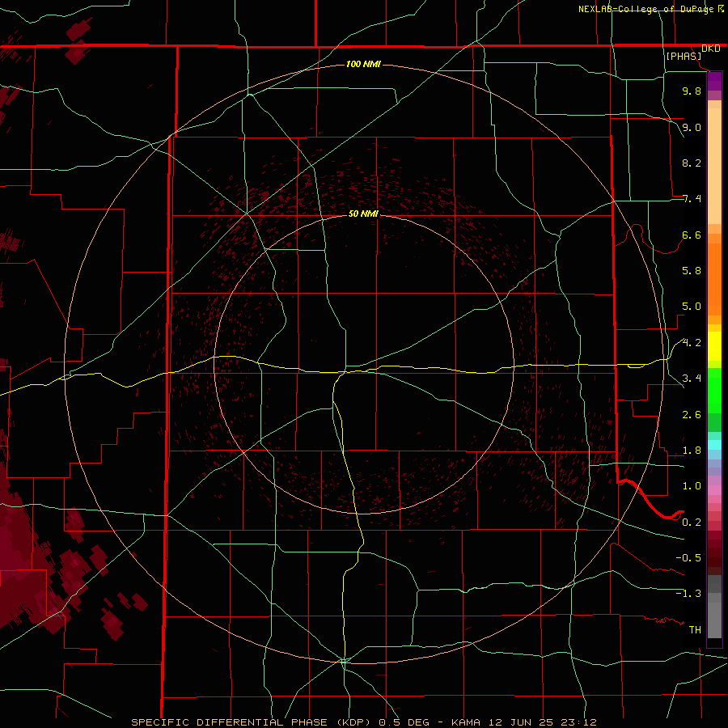Click the 7.4 scale value

point(692,199)
